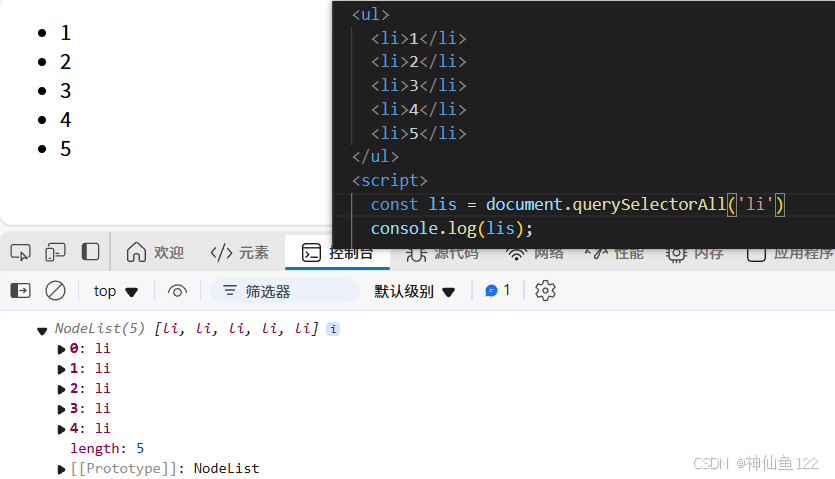835x479 pixels.
Task: Open the 内存 memory tab
Action: coord(695,254)
